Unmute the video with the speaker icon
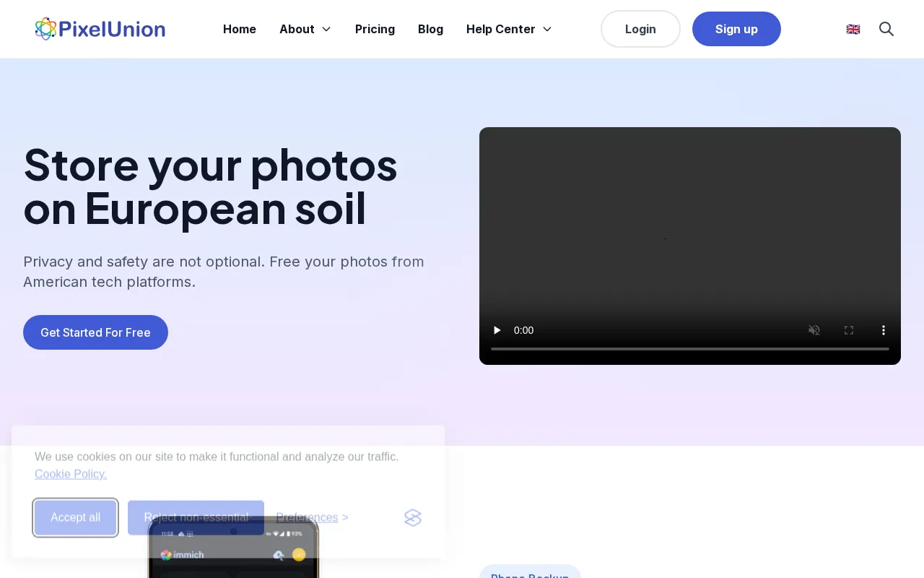The width and height of the screenshot is (924, 578). pos(814,330)
